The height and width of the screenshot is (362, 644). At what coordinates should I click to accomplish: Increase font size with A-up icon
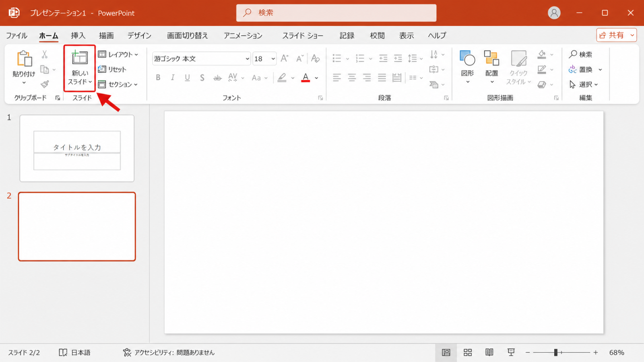click(285, 59)
